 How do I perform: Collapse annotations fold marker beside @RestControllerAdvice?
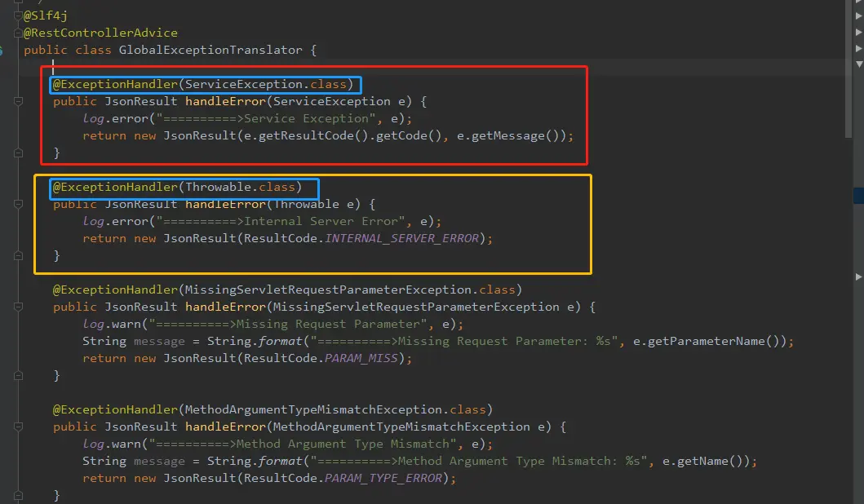tap(18, 33)
